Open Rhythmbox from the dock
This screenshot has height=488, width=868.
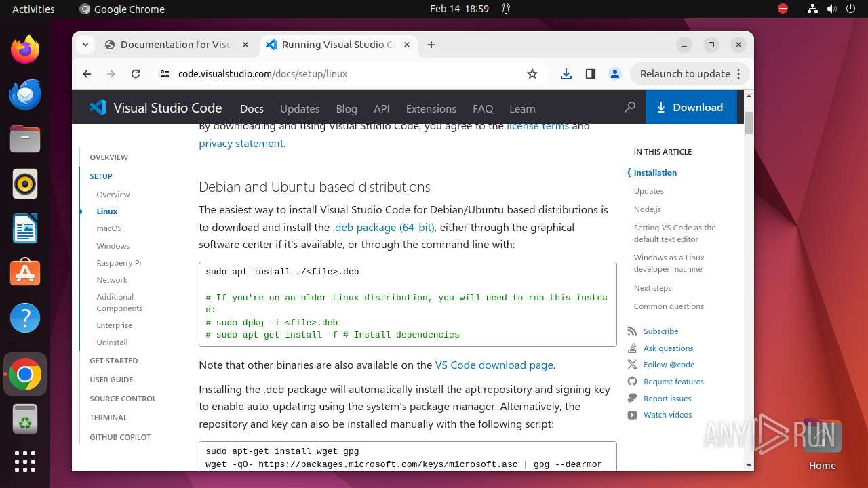click(25, 184)
